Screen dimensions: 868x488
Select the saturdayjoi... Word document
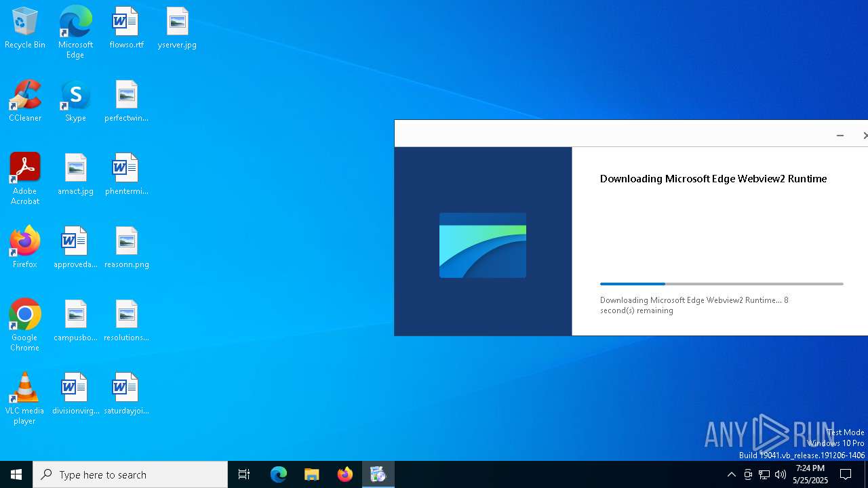[x=126, y=394]
